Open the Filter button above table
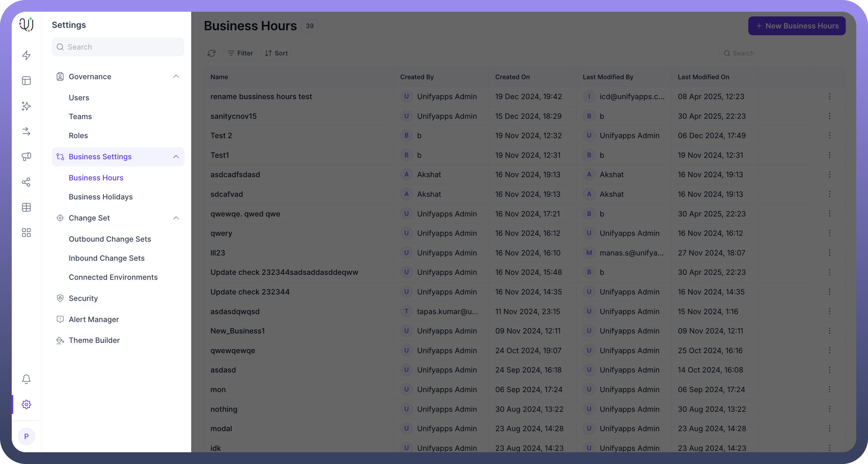 240,53
